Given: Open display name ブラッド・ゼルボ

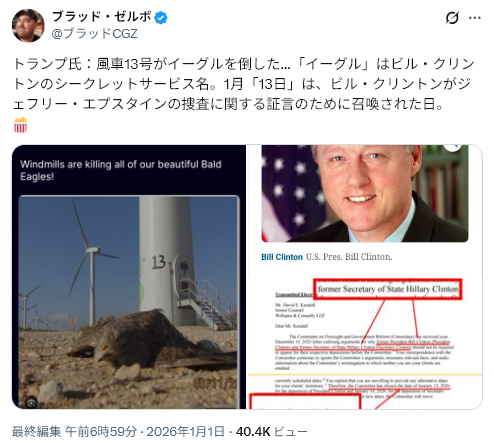Looking at the screenshot, I should pos(102,17).
